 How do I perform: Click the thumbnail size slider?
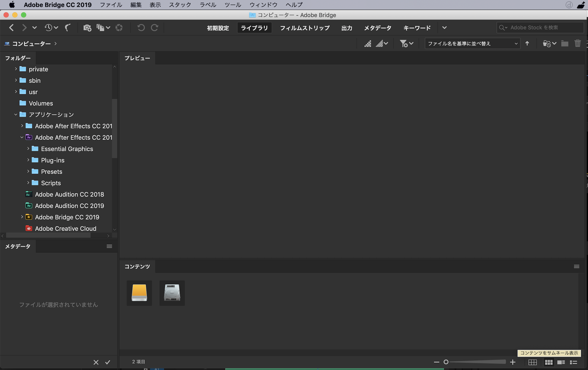(475, 362)
